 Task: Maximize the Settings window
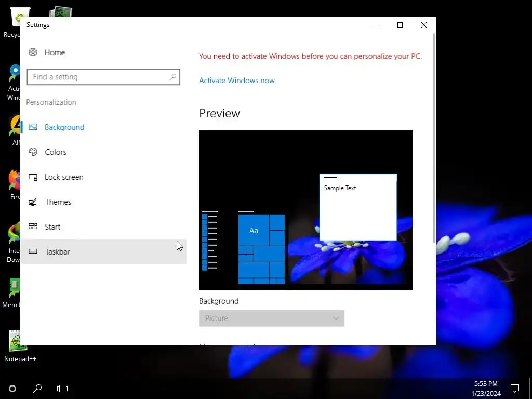pyautogui.click(x=400, y=25)
